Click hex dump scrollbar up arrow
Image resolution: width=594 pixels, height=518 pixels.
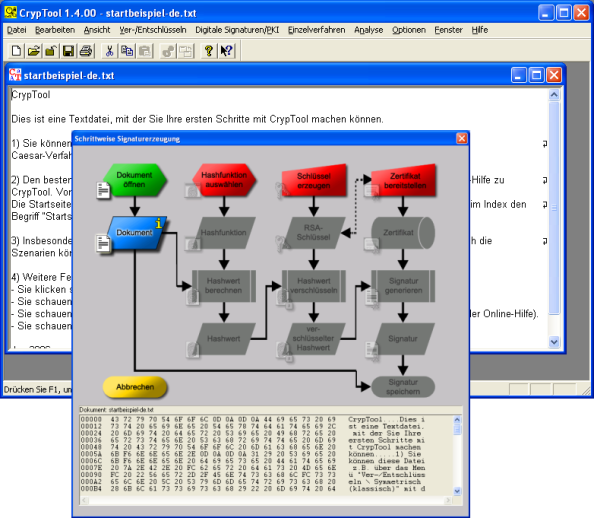pyautogui.click(x=457, y=420)
